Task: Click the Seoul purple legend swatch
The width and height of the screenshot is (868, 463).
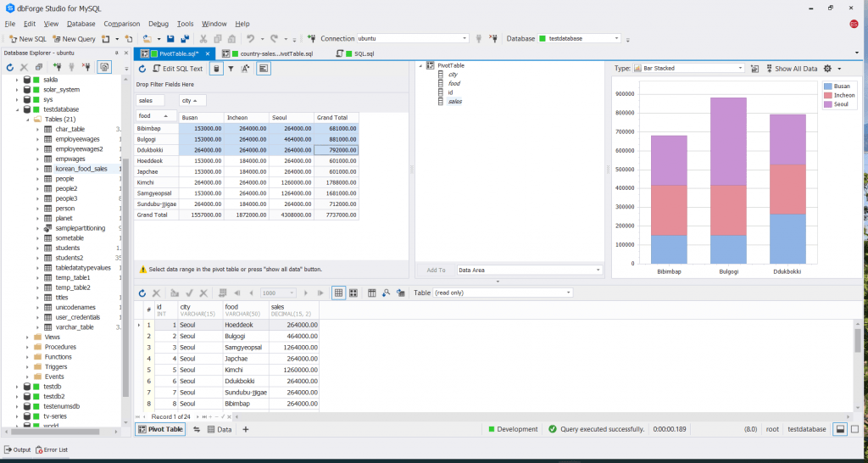Action: pos(827,104)
